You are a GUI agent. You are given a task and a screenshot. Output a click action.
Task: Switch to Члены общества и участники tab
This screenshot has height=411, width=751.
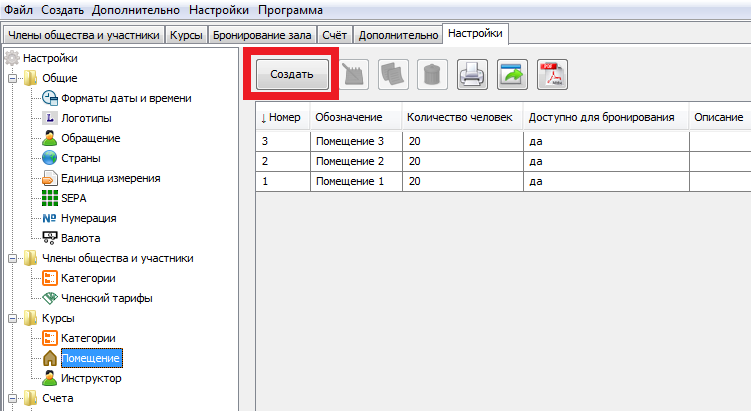tap(84, 35)
